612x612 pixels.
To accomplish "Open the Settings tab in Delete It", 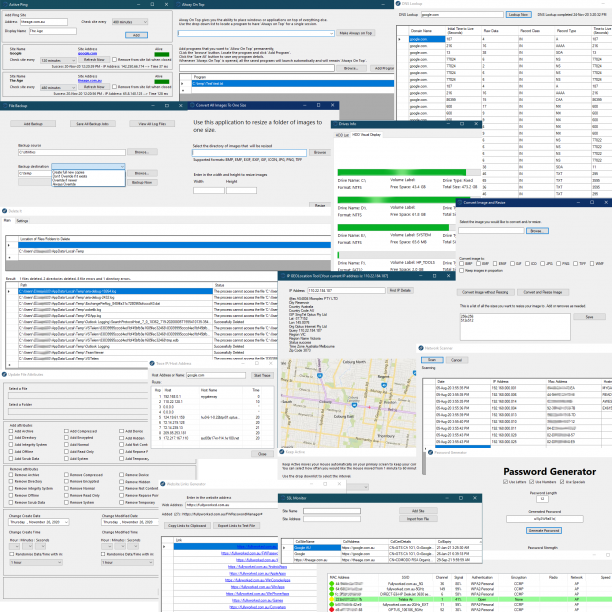I will 22,221.
